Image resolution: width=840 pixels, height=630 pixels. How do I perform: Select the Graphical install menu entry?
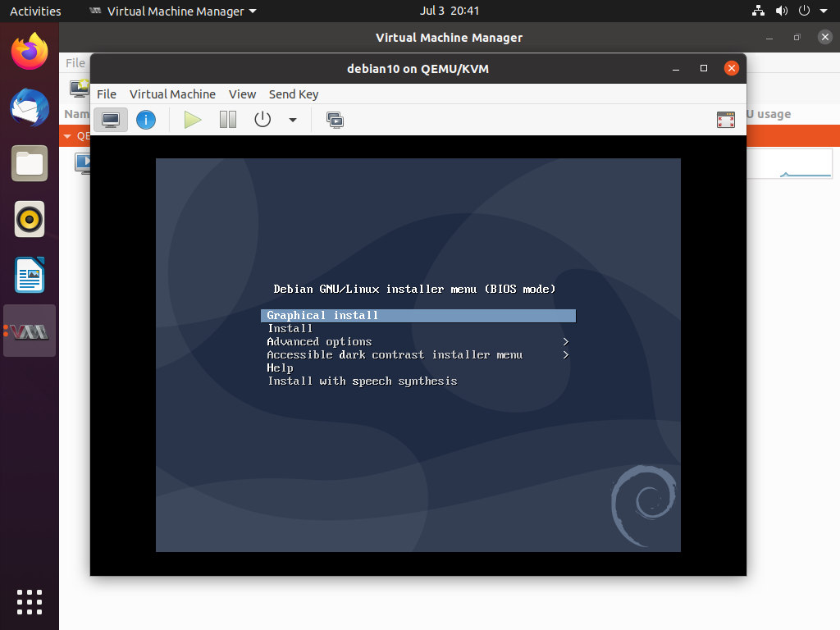322,315
